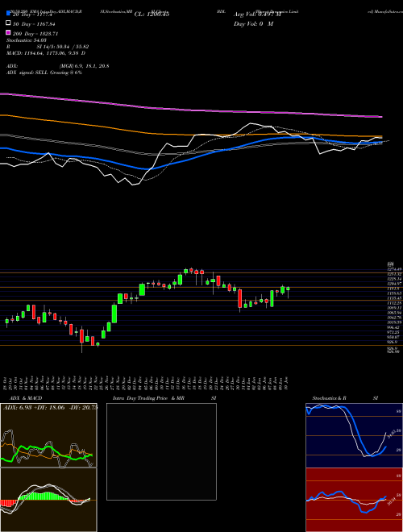Click the "Intra Day Trading Price & MRSI" title
This screenshot has width=403, height=532.
click(x=165, y=398)
